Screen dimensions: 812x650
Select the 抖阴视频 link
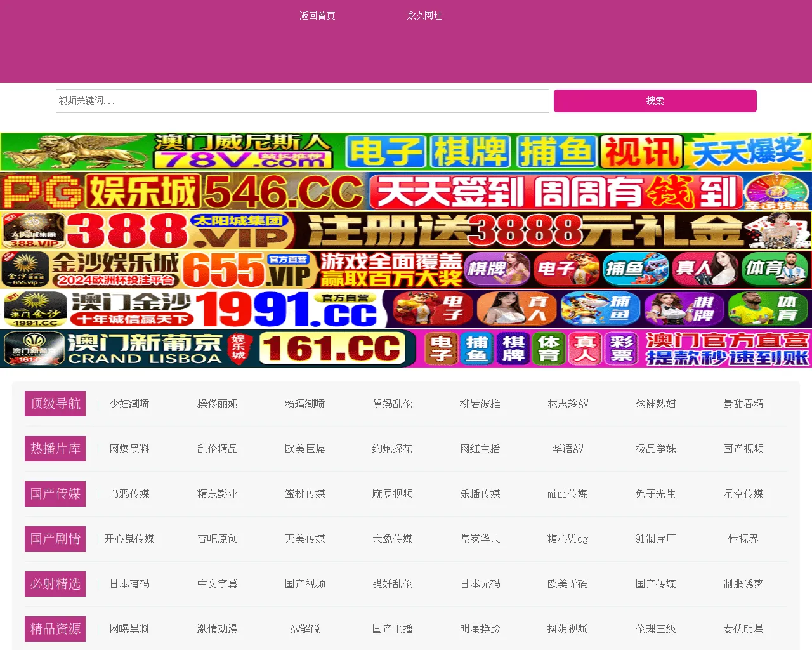tap(568, 629)
